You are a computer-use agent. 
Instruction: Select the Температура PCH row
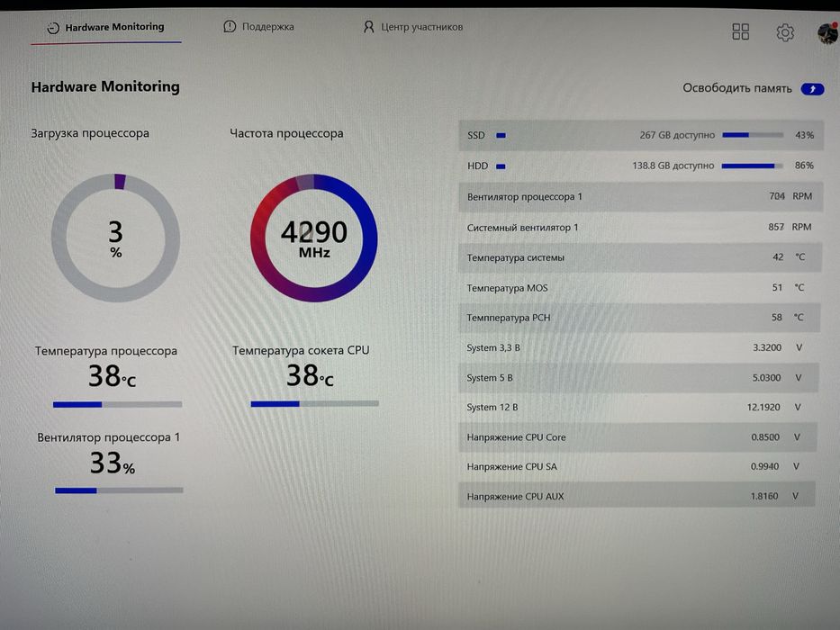click(x=639, y=317)
